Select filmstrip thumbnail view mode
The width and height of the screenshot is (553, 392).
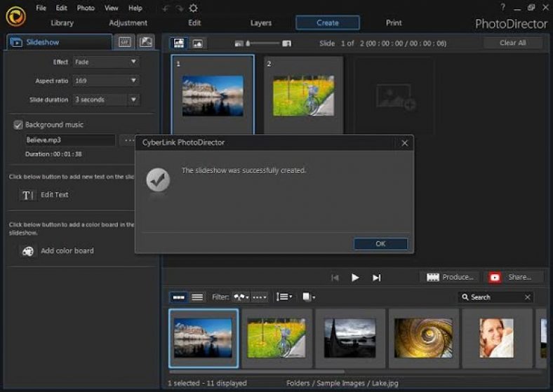click(179, 297)
